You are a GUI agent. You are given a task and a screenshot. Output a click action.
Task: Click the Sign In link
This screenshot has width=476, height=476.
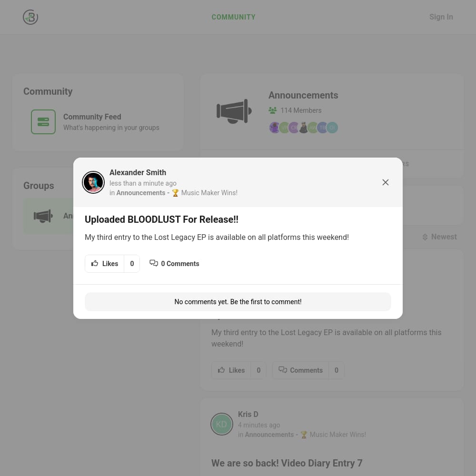[441, 17]
